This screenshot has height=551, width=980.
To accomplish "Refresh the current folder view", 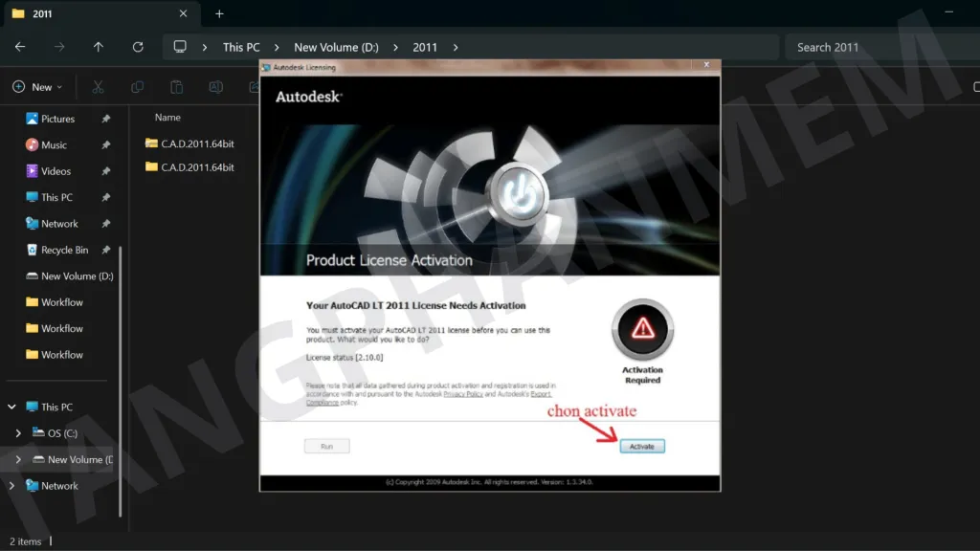I will pos(138,47).
